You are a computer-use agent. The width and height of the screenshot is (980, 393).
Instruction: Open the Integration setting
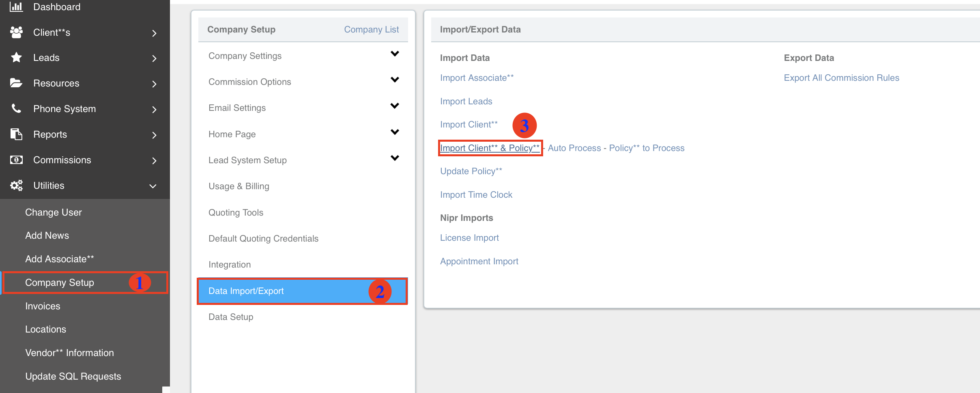pos(230,265)
